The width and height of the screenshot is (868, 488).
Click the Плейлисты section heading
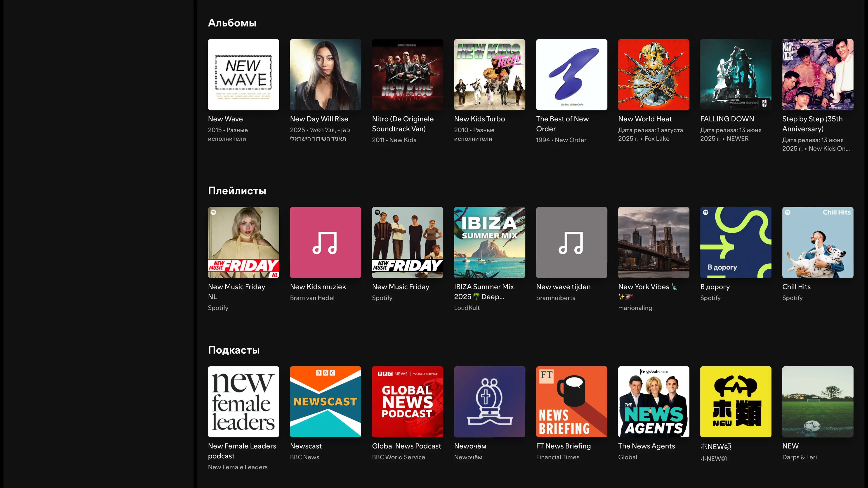click(x=237, y=191)
